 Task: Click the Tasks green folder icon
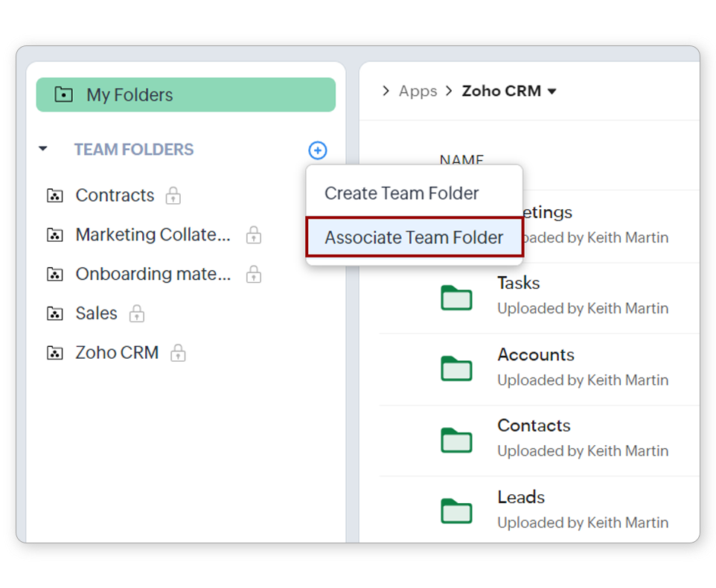(x=456, y=297)
